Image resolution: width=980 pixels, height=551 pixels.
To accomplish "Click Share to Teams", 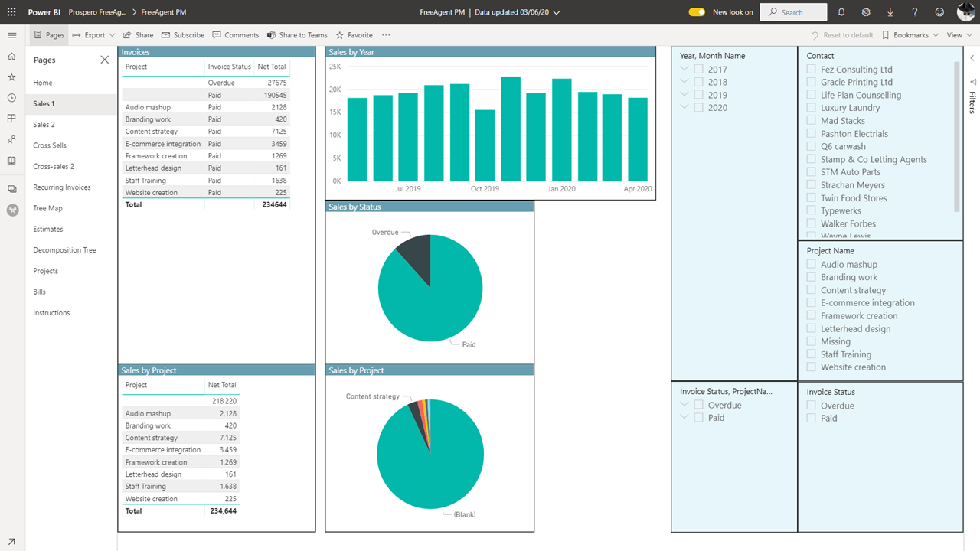I will (297, 35).
